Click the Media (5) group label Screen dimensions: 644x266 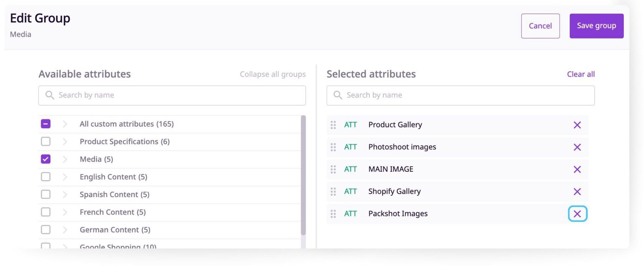96,159
